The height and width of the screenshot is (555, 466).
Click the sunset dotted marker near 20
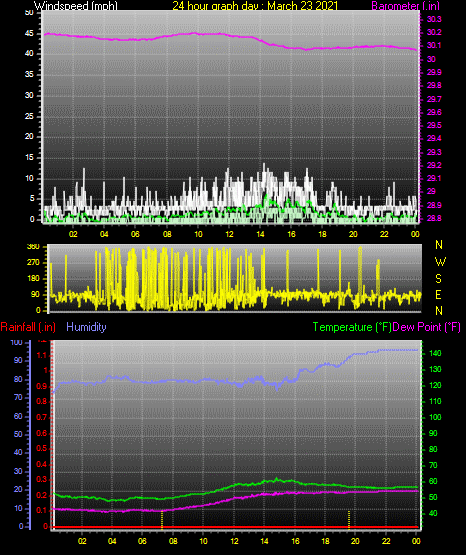349,520
